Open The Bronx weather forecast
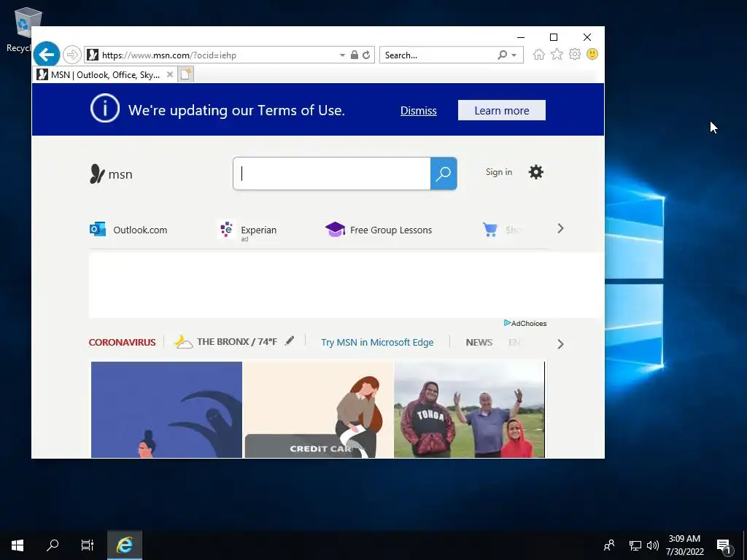The width and height of the screenshot is (747, 560). [237, 342]
